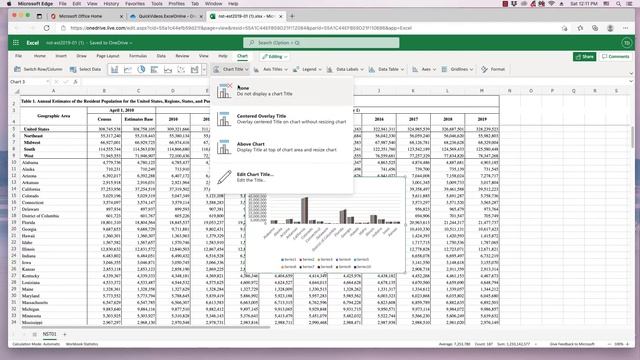Select the Excel select-all corner cell

(16, 91)
